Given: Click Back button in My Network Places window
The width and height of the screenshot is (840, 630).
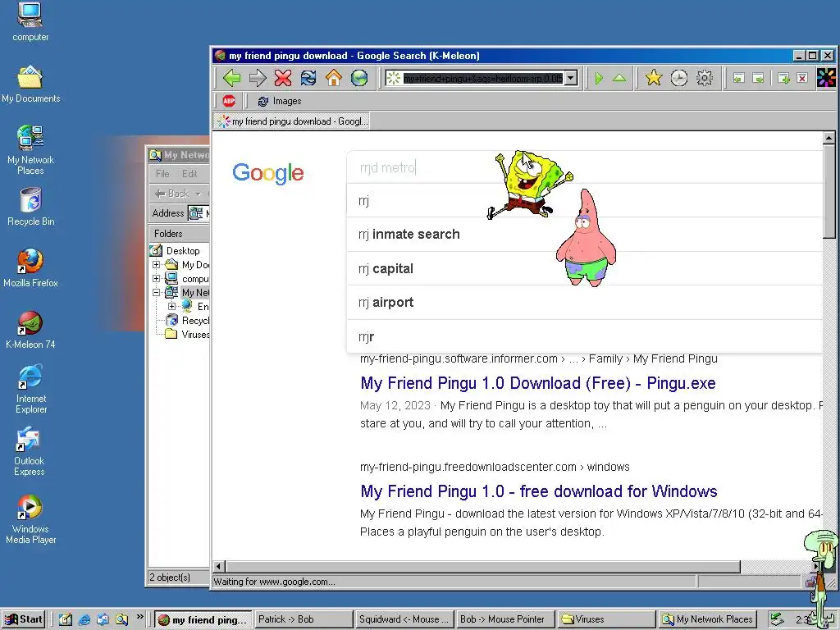Looking at the screenshot, I should (x=172, y=194).
